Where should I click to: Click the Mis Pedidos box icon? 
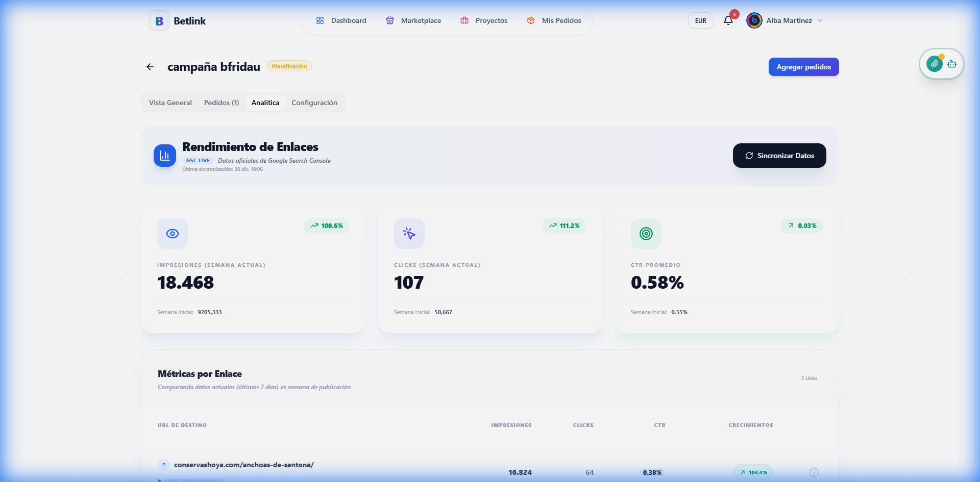pyautogui.click(x=531, y=20)
